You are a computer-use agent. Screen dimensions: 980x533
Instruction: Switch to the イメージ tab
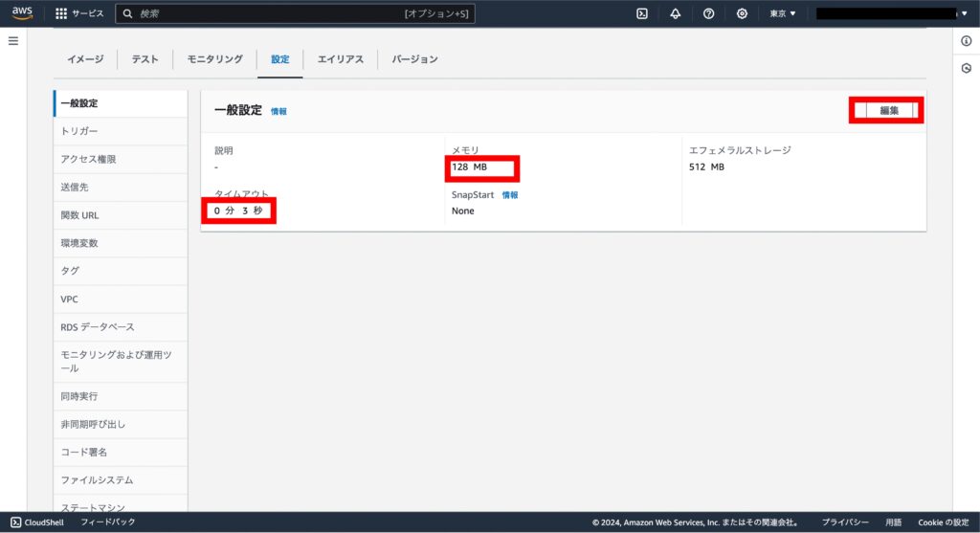pos(85,58)
